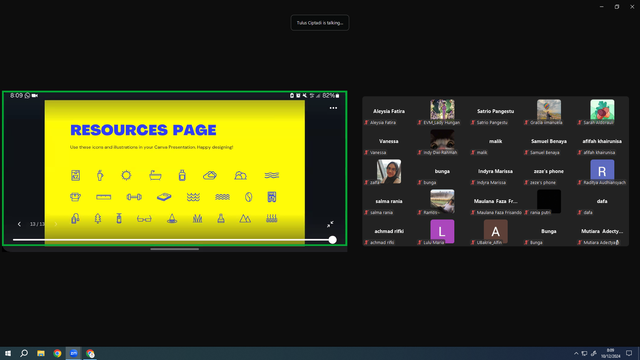
Task: Click the Zoom app icon on the taskbar
Action: pos(73,353)
